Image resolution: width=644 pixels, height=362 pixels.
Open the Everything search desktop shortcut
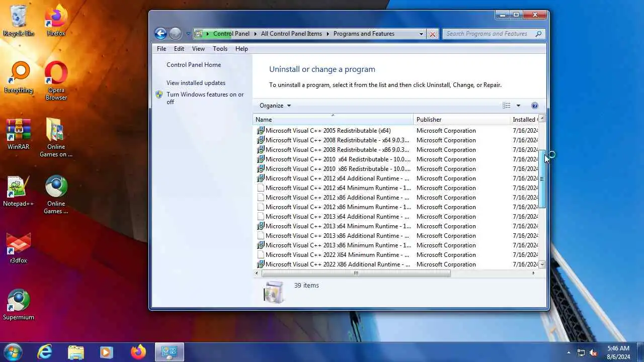(x=19, y=77)
